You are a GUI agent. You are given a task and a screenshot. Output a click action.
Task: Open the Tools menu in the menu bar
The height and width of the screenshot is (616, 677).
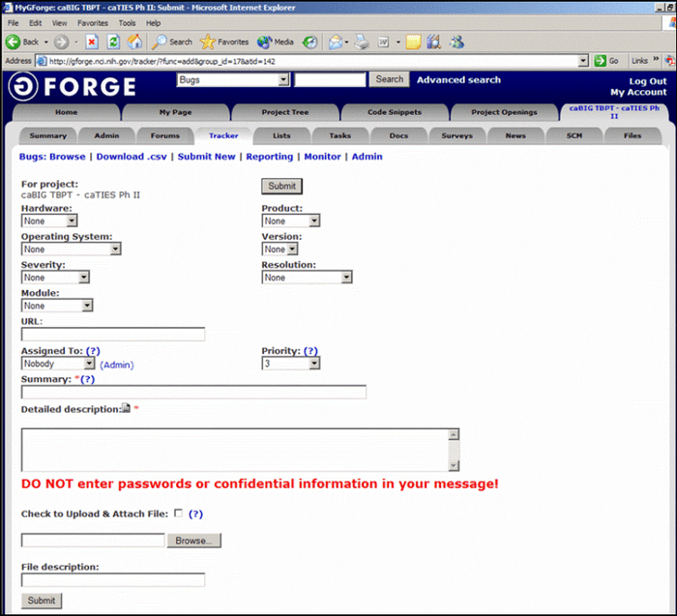[x=127, y=22]
